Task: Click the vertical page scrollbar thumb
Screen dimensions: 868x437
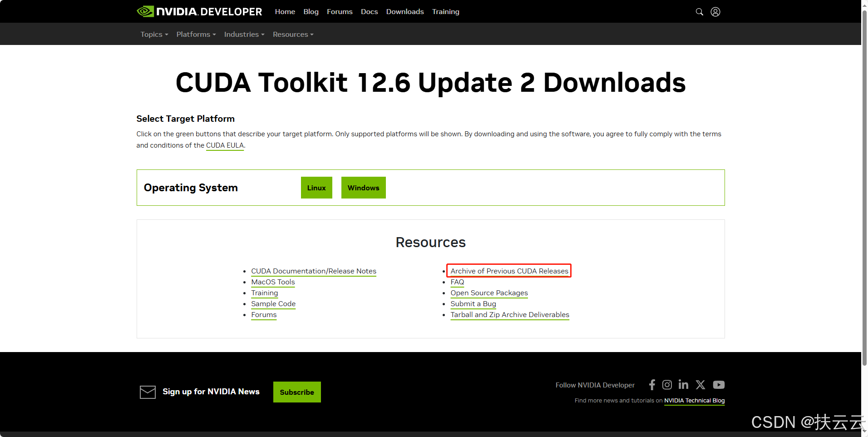Action: (x=864, y=189)
